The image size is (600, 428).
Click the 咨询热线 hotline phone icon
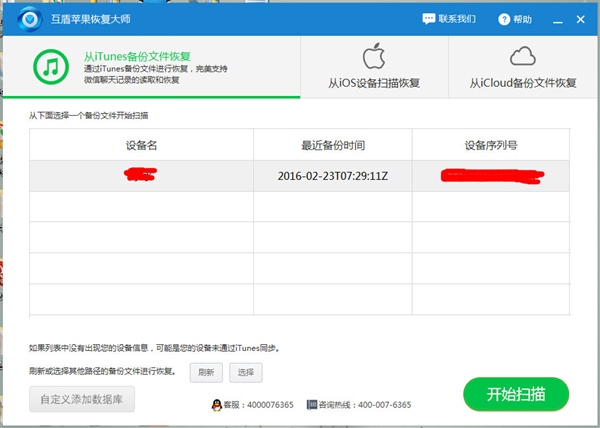point(310,404)
